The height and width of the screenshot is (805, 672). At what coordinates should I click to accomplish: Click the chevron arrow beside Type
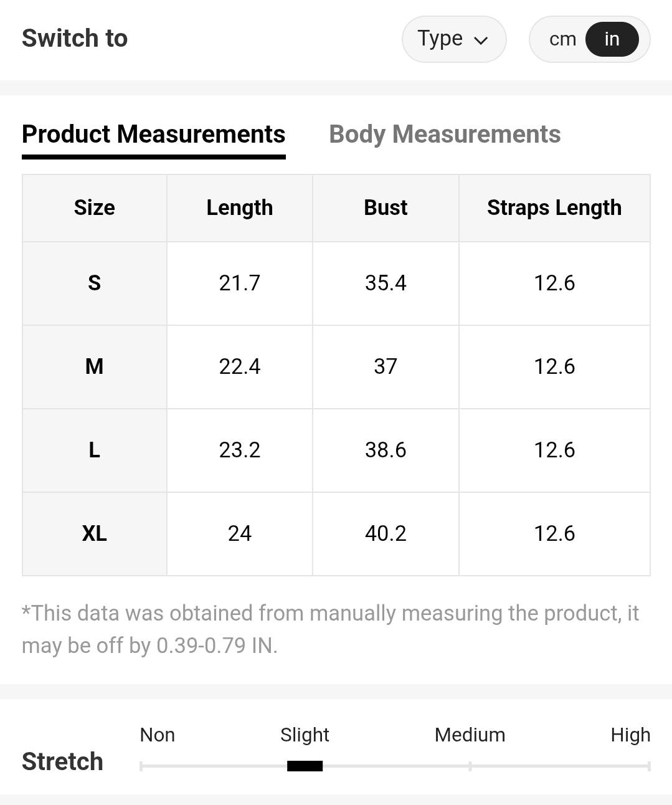(x=481, y=41)
